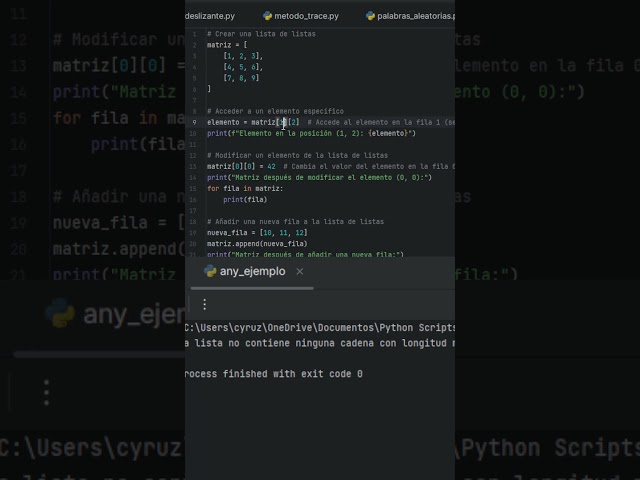
Task: Click the print 'Matriz después de modificar' line
Action: [x=319, y=177]
